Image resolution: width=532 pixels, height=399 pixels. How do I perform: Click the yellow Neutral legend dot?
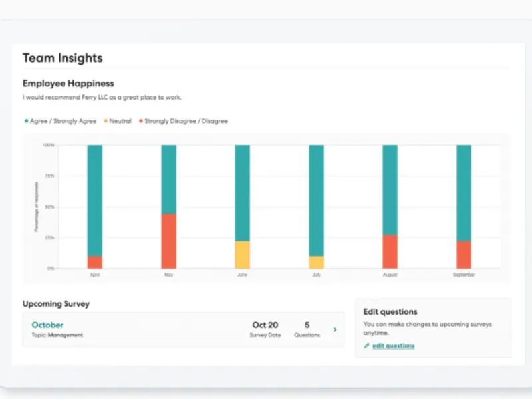pyautogui.click(x=104, y=122)
